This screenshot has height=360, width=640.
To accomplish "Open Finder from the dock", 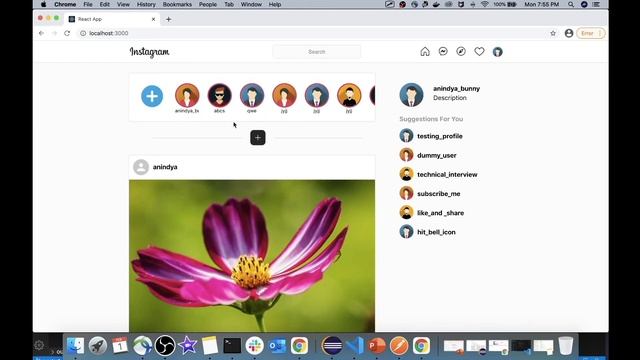I will pyautogui.click(x=76, y=346).
